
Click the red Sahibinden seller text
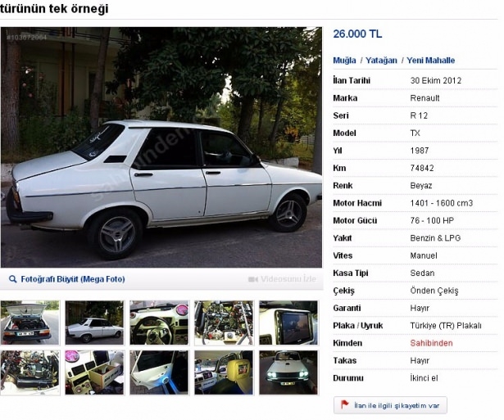[431, 343]
